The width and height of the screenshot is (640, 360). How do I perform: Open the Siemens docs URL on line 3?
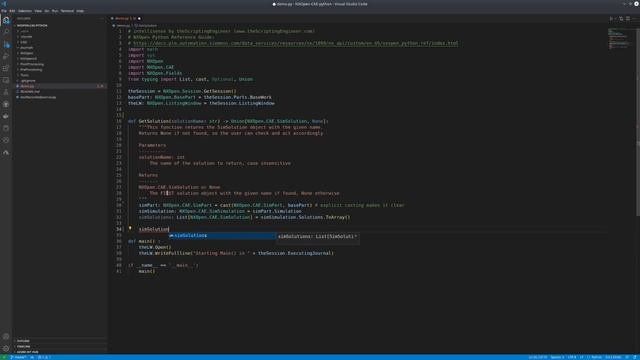296,43
